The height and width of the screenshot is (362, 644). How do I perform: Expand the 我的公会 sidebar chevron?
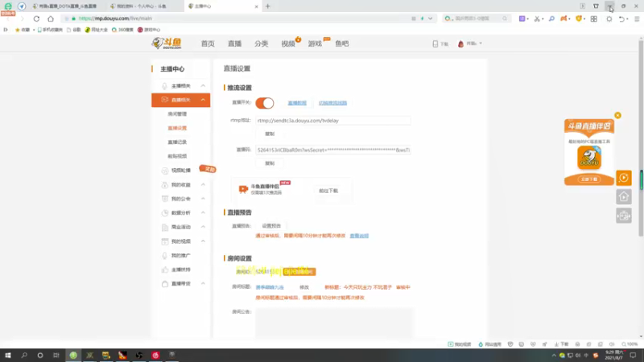pyautogui.click(x=203, y=199)
